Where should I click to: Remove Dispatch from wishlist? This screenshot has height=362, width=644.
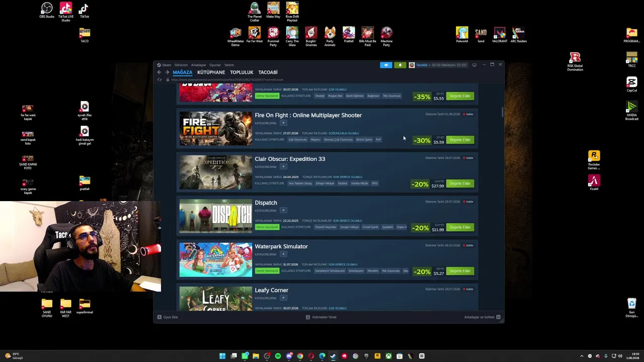point(468,202)
